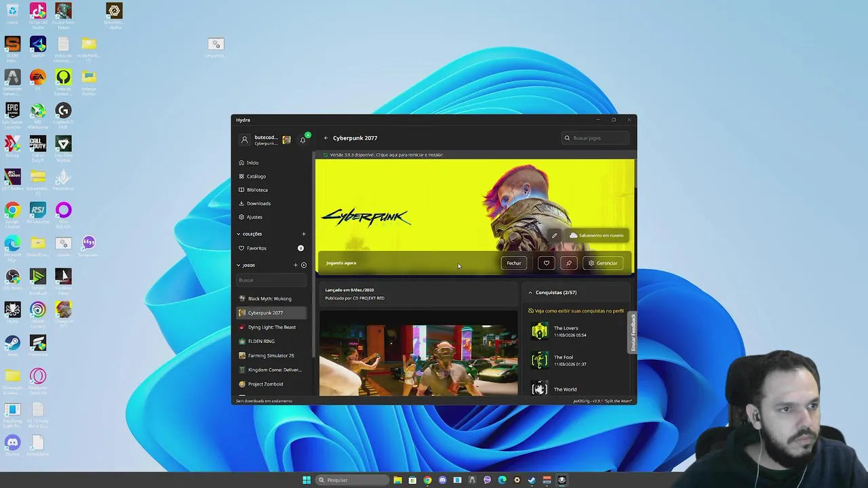
Task: Open Microsoft Edge from taskbar
Action: pyautogui.click(x=502, y=480)
